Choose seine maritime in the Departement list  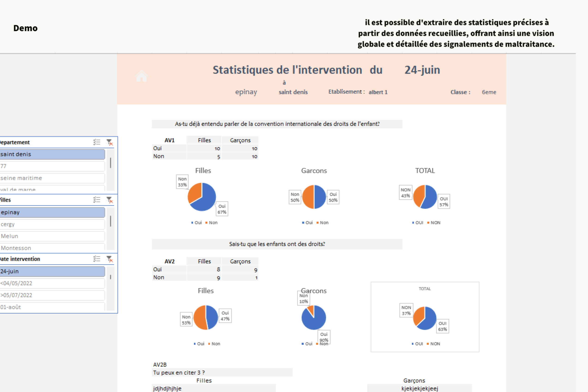click(x=52, y=178)
